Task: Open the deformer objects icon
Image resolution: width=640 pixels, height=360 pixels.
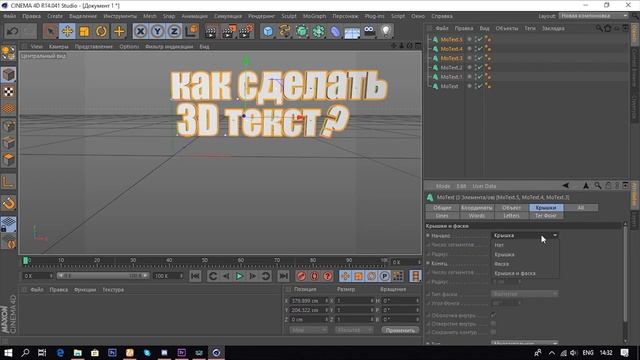Action: 335,31
